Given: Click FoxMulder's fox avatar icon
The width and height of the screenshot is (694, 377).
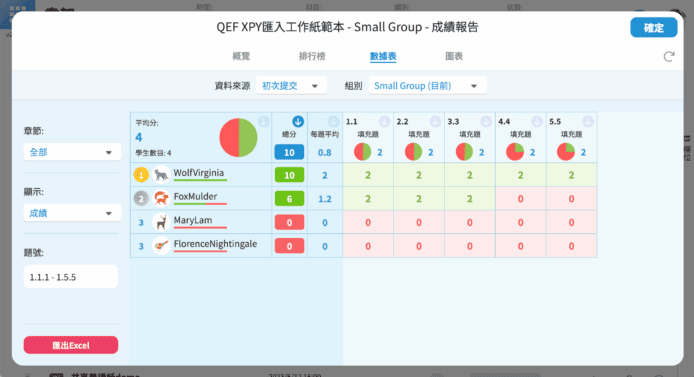Looking at the screenshot, I should [161, 198].
